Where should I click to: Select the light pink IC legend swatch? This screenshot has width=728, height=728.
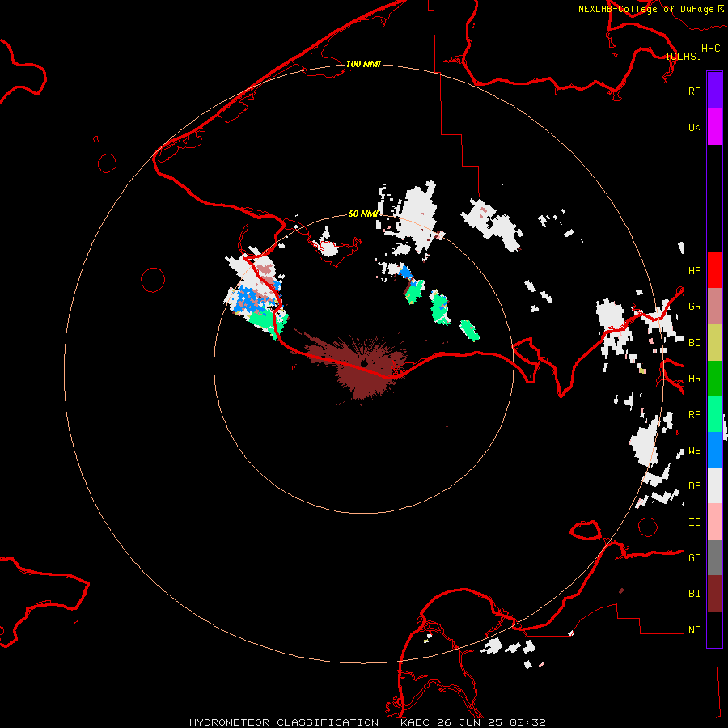tap(714, 522)
